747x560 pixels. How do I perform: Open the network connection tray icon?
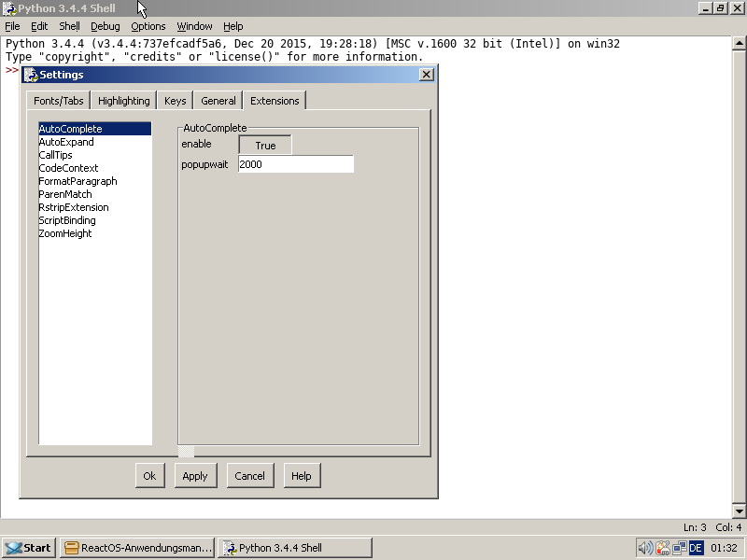[679, 548]
